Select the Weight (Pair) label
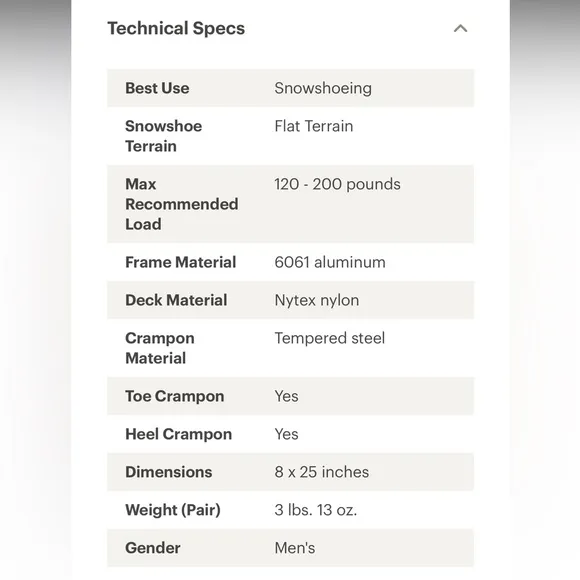The height and width of the screenshot is (580, 580). coord(173,510)
